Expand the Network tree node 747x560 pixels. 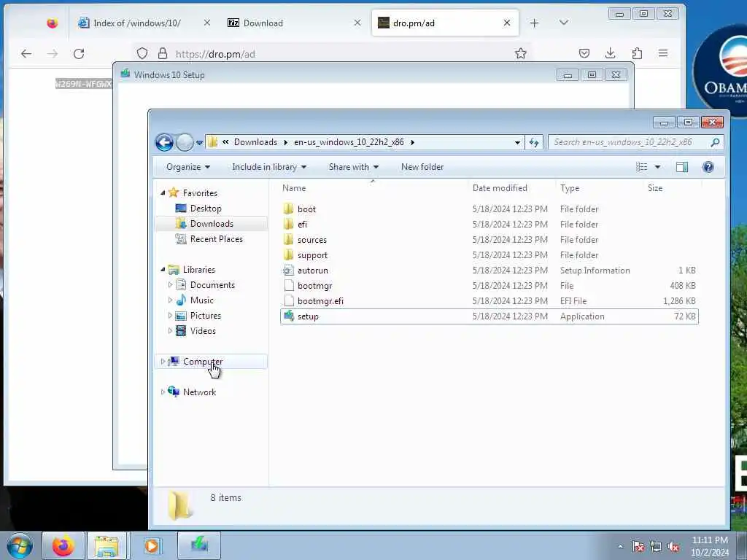coord(163,392)
